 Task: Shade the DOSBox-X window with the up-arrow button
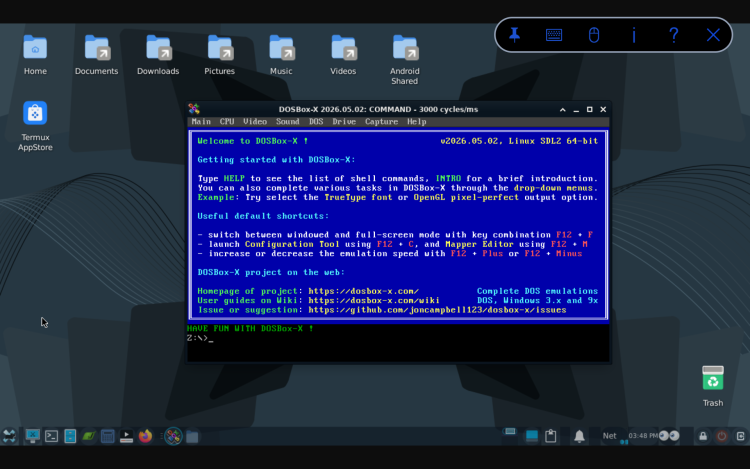pos(562,109)
